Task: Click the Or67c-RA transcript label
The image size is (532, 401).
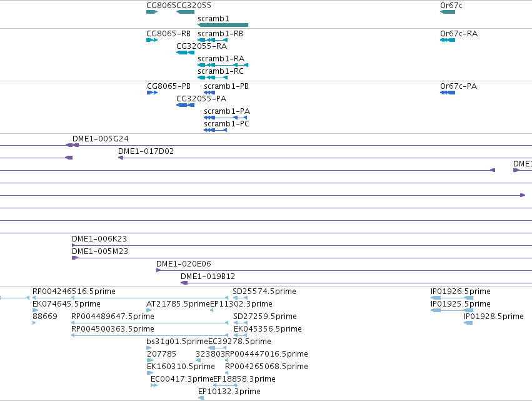Action: pyautogui.click(x=459, y=34)
